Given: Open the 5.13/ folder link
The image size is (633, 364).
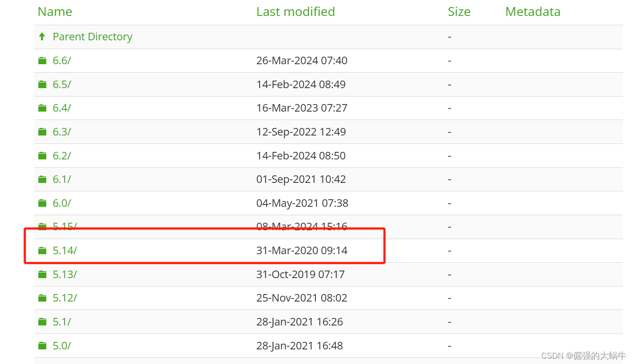Looking at the screenshot, I should 65,275.
